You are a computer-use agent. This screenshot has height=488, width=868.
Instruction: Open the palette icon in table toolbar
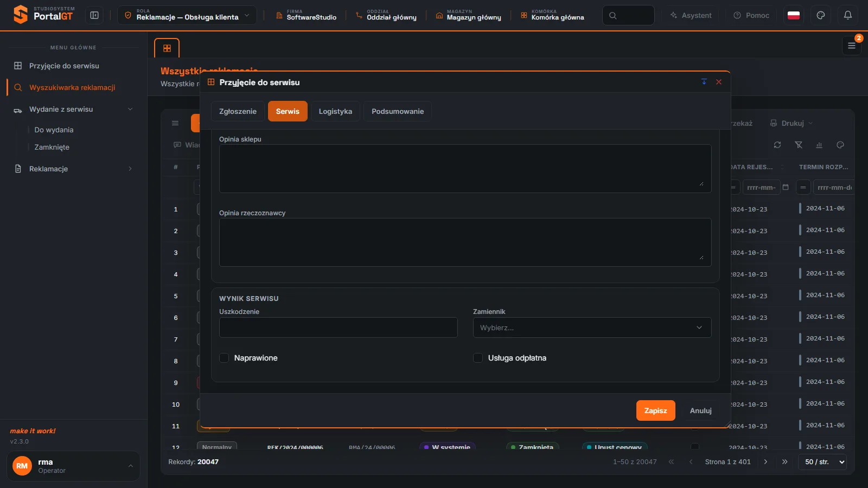point(840,145)
